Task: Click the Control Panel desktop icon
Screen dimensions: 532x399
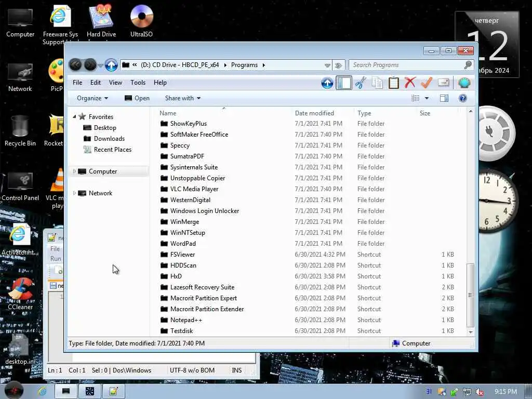Action: point(20,185)
